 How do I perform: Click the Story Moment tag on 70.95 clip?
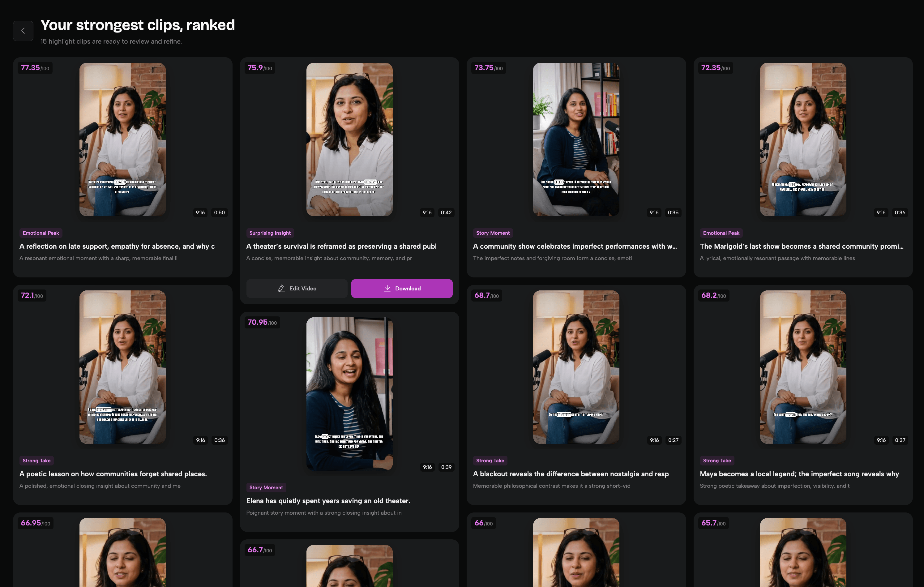[x=266, y=487]
